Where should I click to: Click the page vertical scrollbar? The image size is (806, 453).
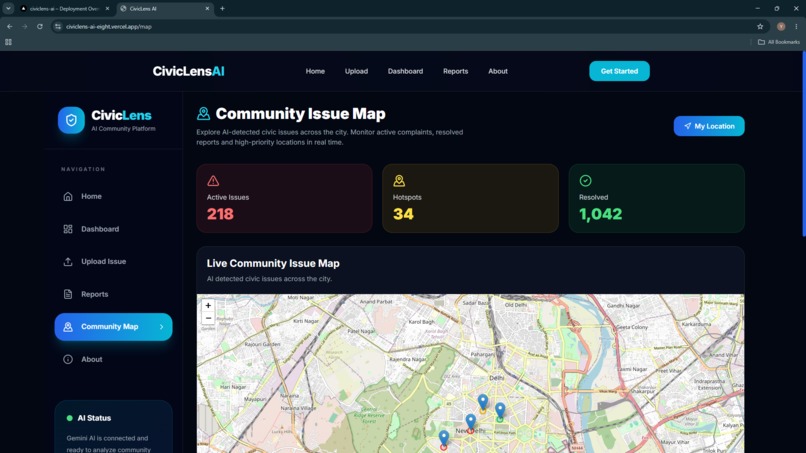tap(803, 144)
